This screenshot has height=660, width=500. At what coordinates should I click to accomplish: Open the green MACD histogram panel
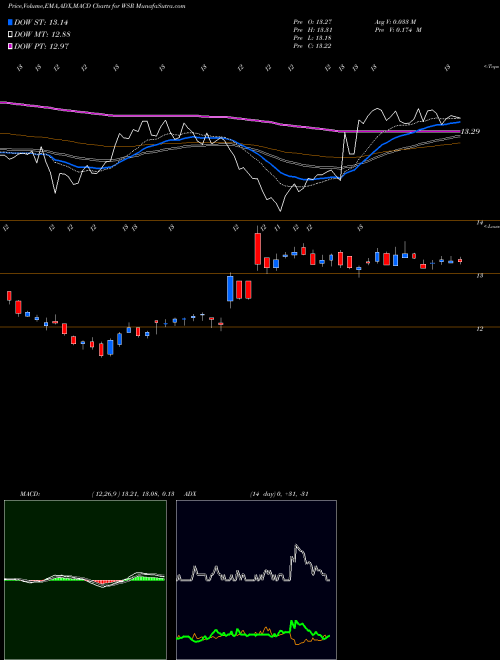[85, 580]
